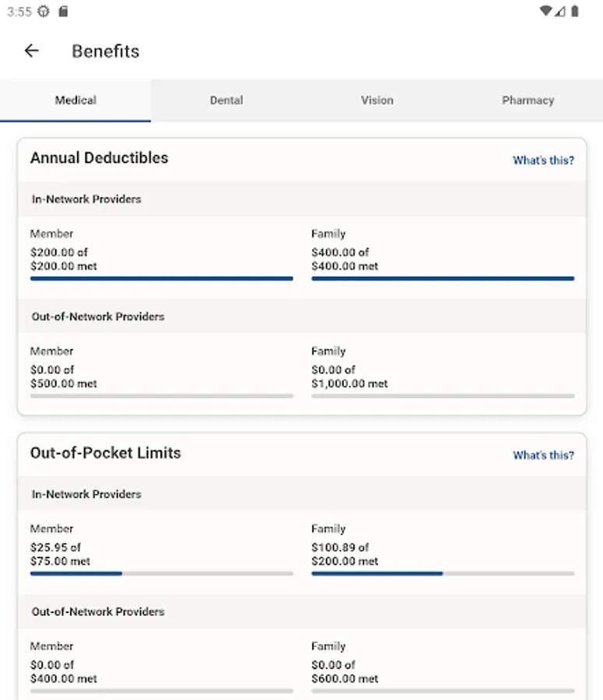The width and height of the screenshot is (603, 700).
Task: Go to the Pharmacy tab
Action: (x=528, y=100)
